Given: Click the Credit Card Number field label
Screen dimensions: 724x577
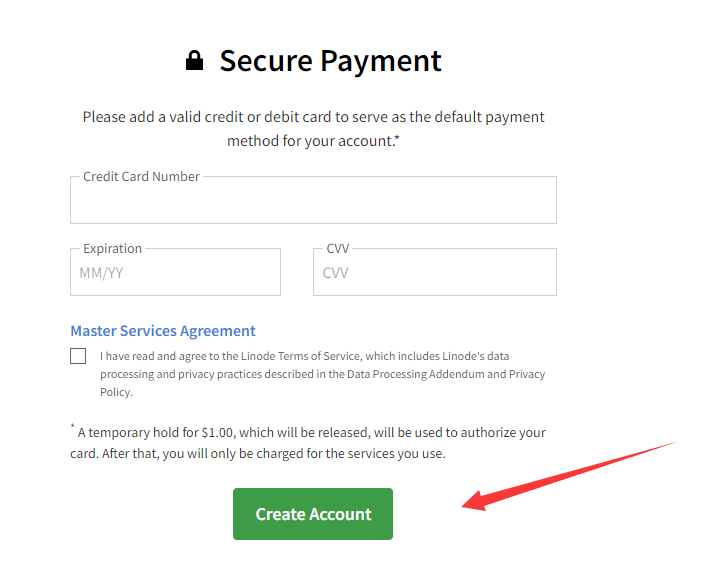Looking at the screenshot, I should coord(141,176).
